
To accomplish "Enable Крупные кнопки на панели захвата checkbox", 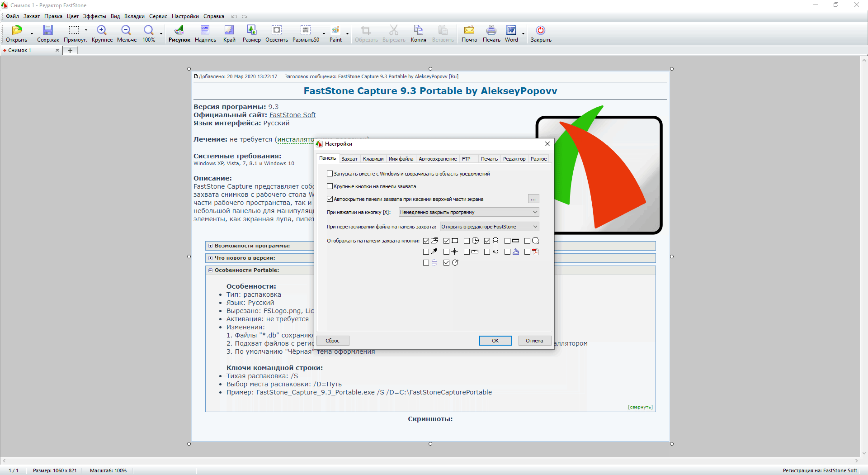I will [330, 186].
